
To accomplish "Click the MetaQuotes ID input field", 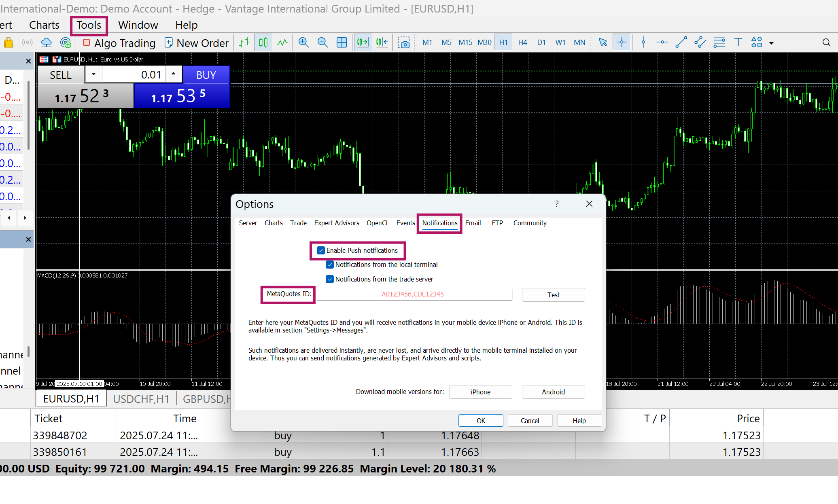I will click(x=414, y=294).
